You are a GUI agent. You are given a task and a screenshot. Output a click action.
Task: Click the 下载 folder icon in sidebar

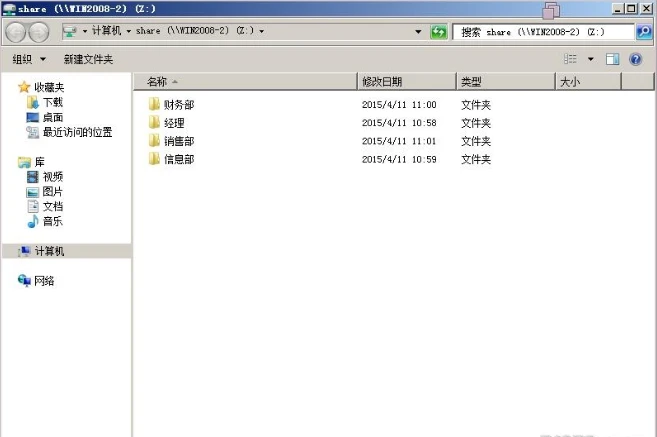(x=32, y=102)
